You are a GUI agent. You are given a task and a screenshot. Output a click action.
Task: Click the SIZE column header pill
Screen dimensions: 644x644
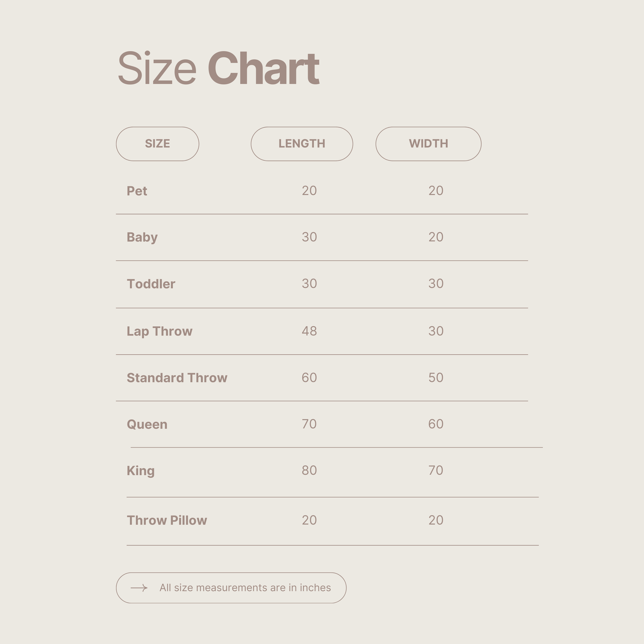point(157,144)
